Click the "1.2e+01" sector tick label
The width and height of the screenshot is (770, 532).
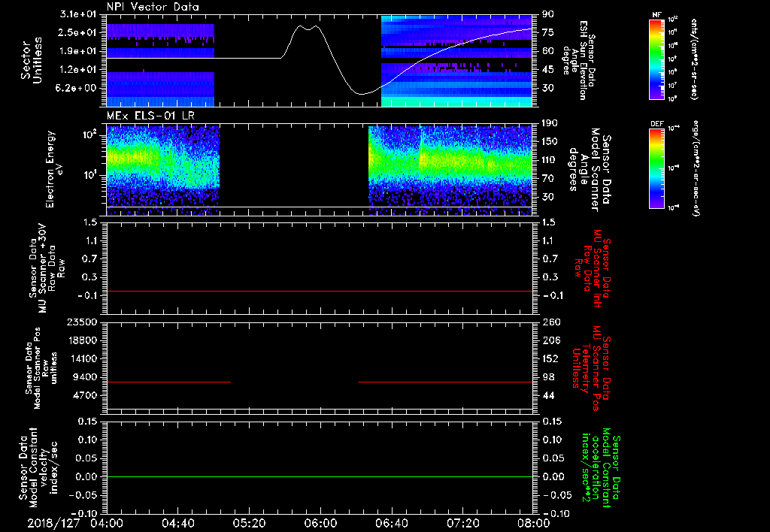pyautogui.click(x=77, y=70)
